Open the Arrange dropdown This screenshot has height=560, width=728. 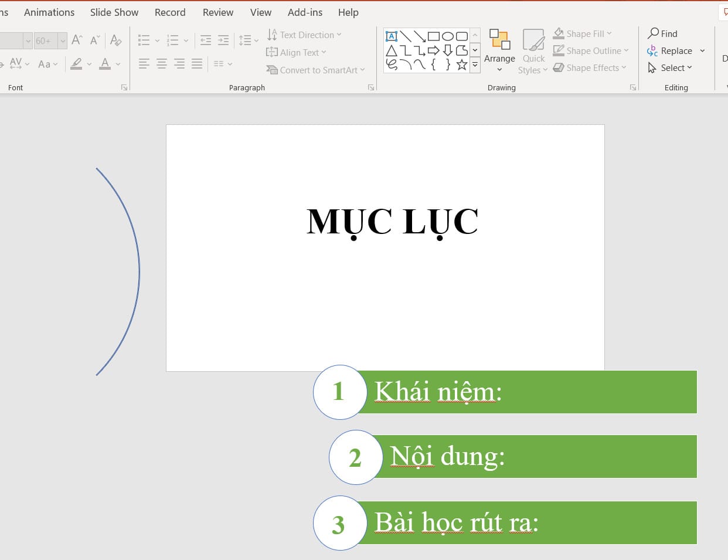(x=499, y=51)
